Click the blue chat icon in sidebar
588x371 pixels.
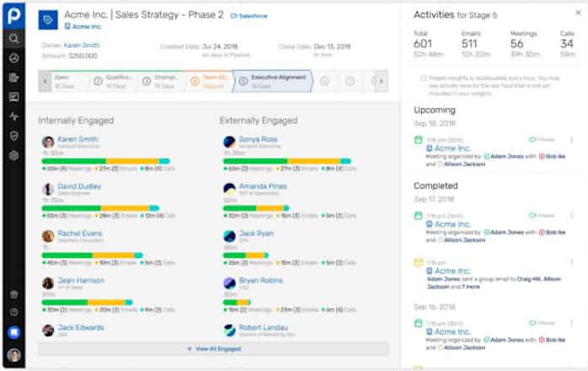(x=13, y=332)
